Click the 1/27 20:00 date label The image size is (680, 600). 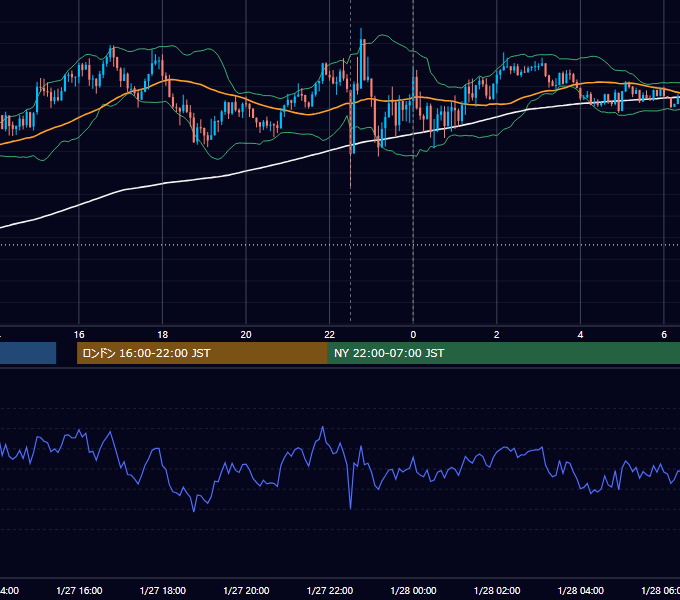[246, 591]
